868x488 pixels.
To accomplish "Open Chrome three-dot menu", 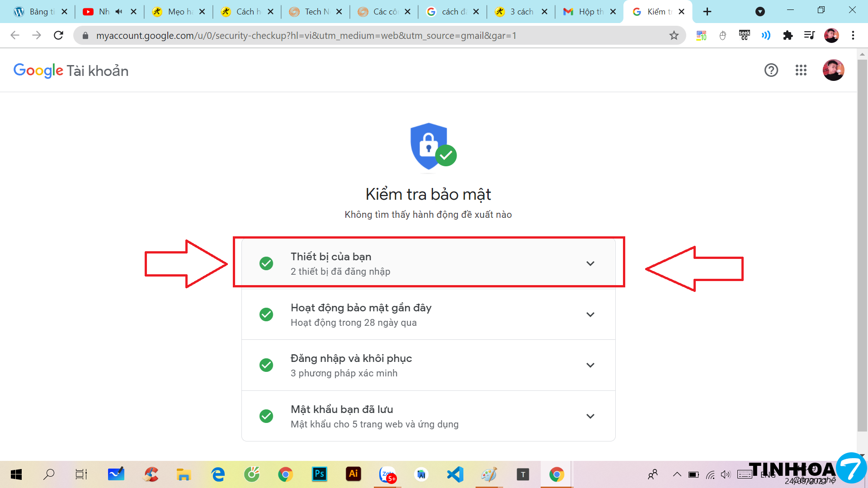I will [853, 35].
